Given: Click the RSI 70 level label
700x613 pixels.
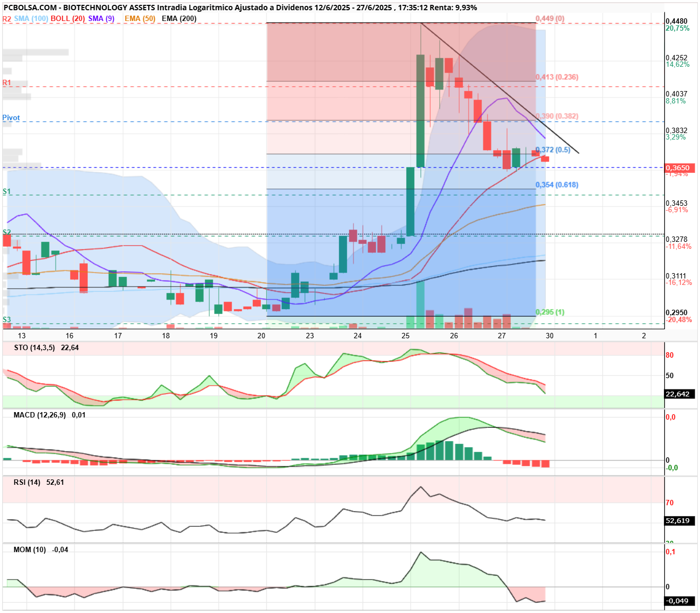Looking at the screenshot, I should (670, 503).
